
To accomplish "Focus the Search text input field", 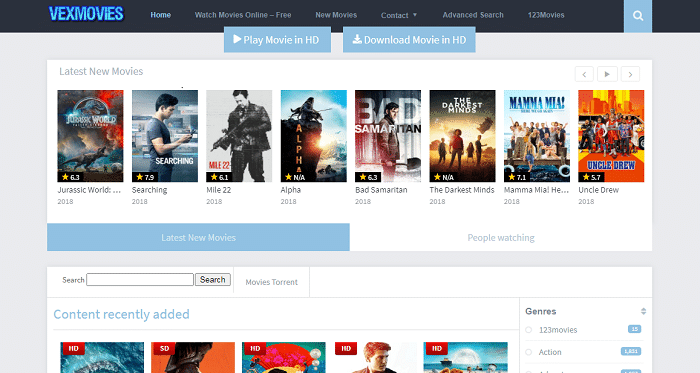I will [140, 280].
